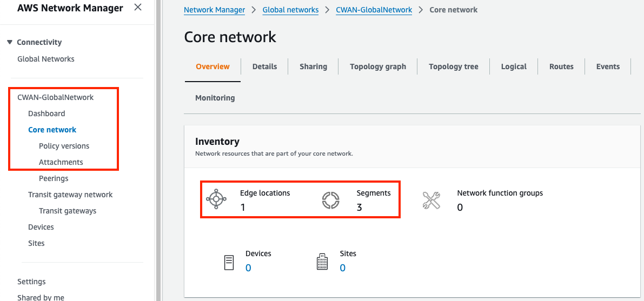Switch to the Details tab
644x301 pixels.
click(264, 66)
